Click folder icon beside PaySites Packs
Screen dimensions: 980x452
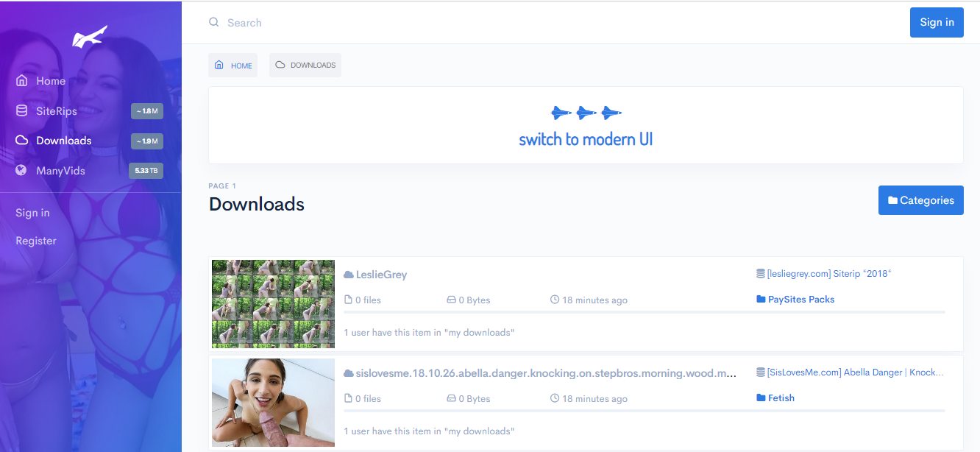[x=761, y=300]
